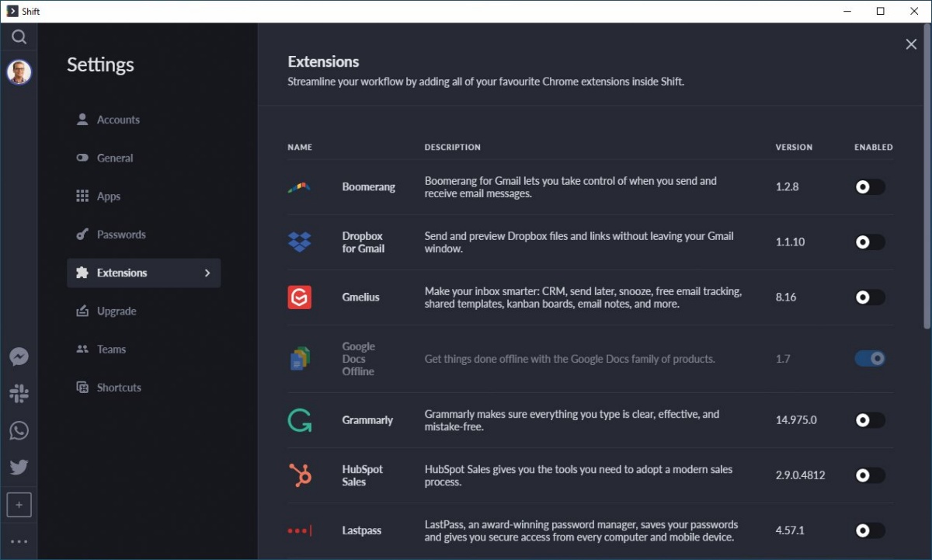Open WhatsApp app in sidebar
The image size is (932, 560).
coord(19,430)
